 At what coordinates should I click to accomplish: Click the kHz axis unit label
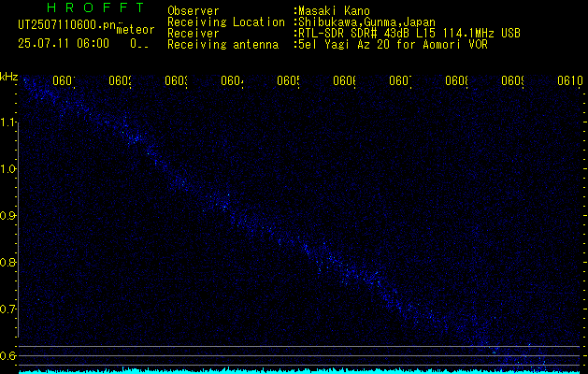(x=9, y=77)
